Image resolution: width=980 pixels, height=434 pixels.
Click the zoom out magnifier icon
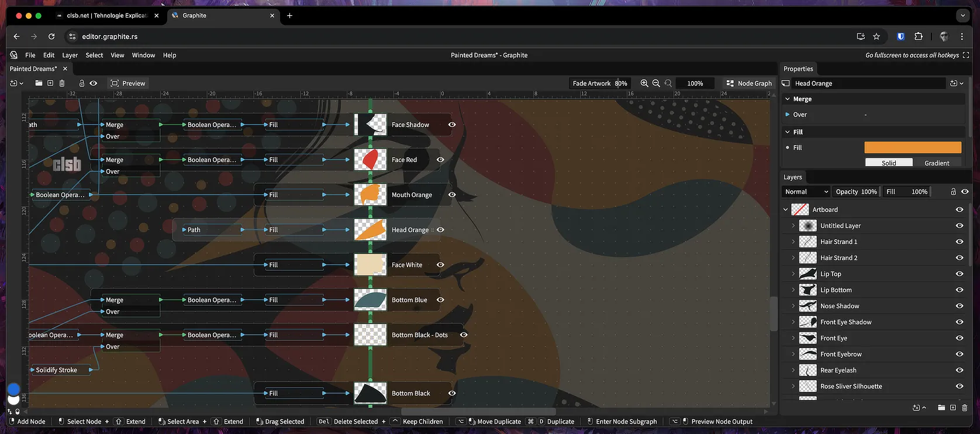(656, 83)
